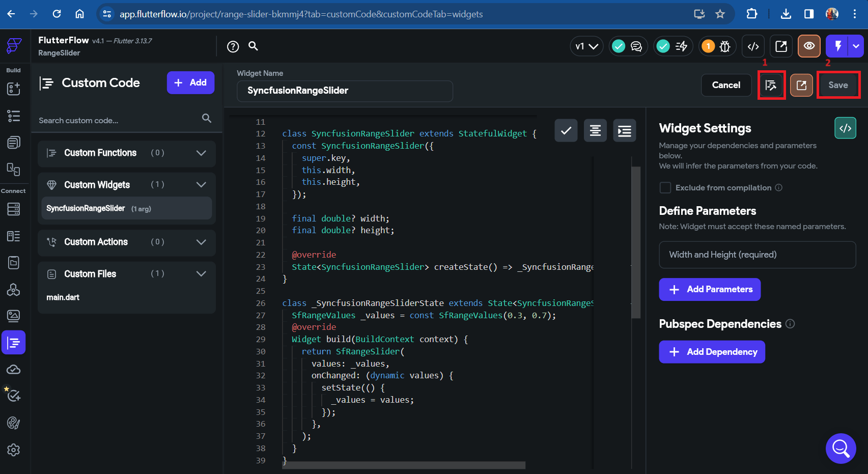The height and width of the screenshot is (474, 868).
Task: Open main.dart custom file
Action: coord(63,297)
